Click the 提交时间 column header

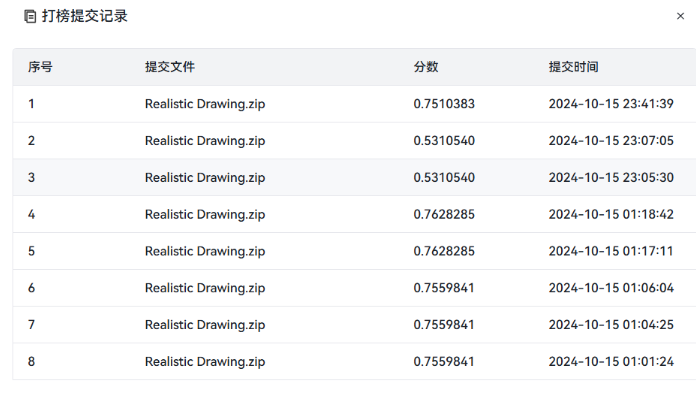tap(573, 67)
